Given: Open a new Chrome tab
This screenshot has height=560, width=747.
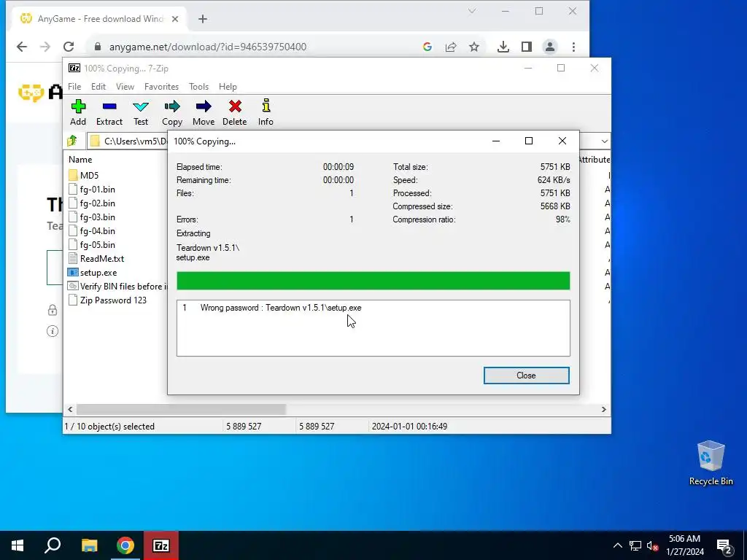Looking at the screenshot, I should click(x=203, y=19).
